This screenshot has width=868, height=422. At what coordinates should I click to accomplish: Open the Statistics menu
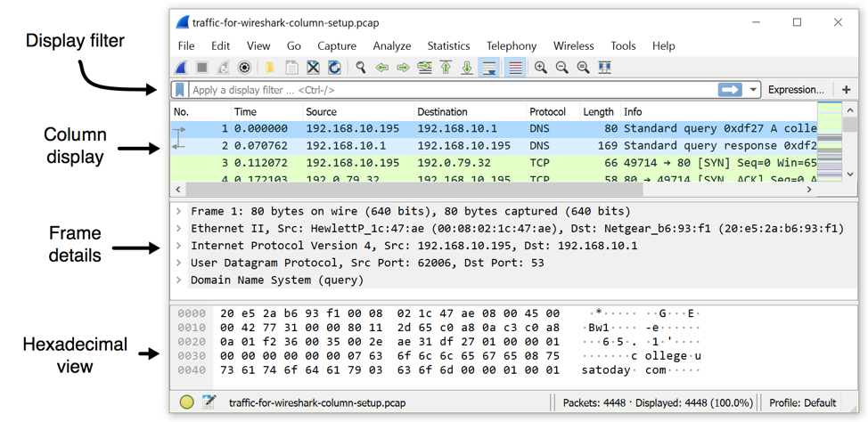(448, 46)
